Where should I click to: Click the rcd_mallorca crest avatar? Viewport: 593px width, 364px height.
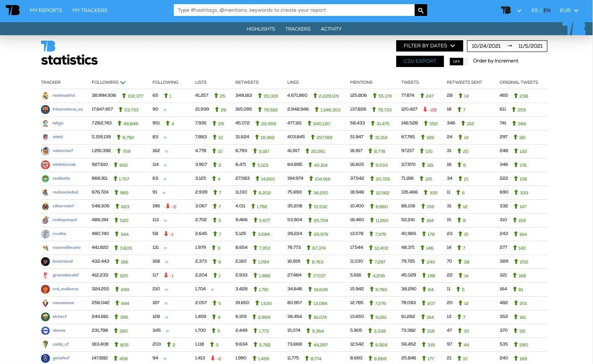[45, 289]
